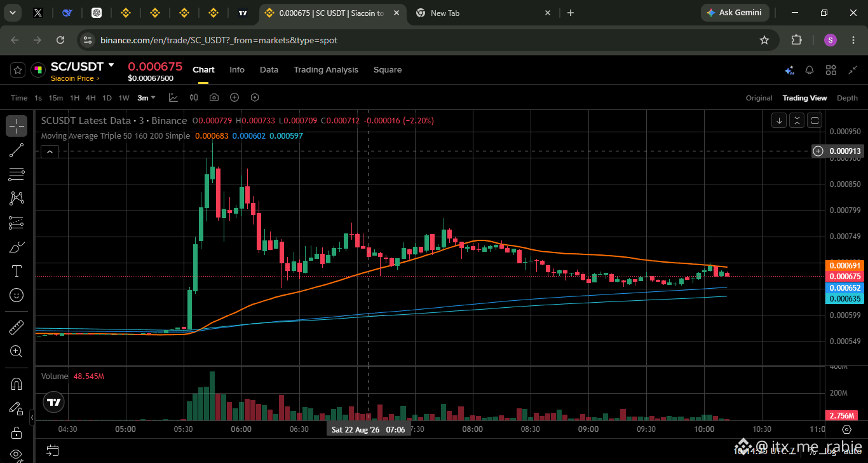Select the crosshair cursor tool
This screenshot has width=868, height=463.
(x=17, y=126)
